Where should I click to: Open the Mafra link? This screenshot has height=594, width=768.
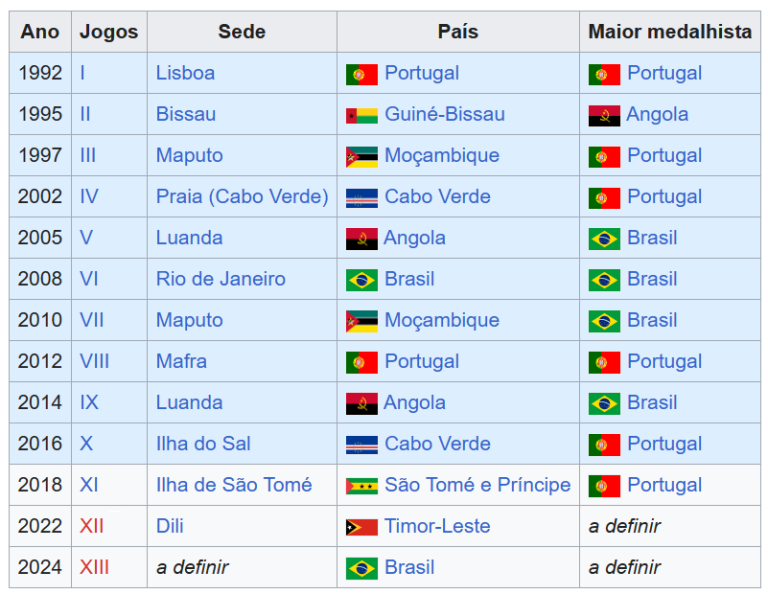coord(181,361)
